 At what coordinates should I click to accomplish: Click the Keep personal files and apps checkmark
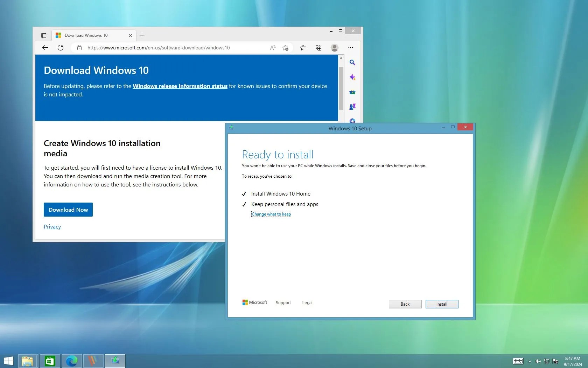[x=244, y=204]
